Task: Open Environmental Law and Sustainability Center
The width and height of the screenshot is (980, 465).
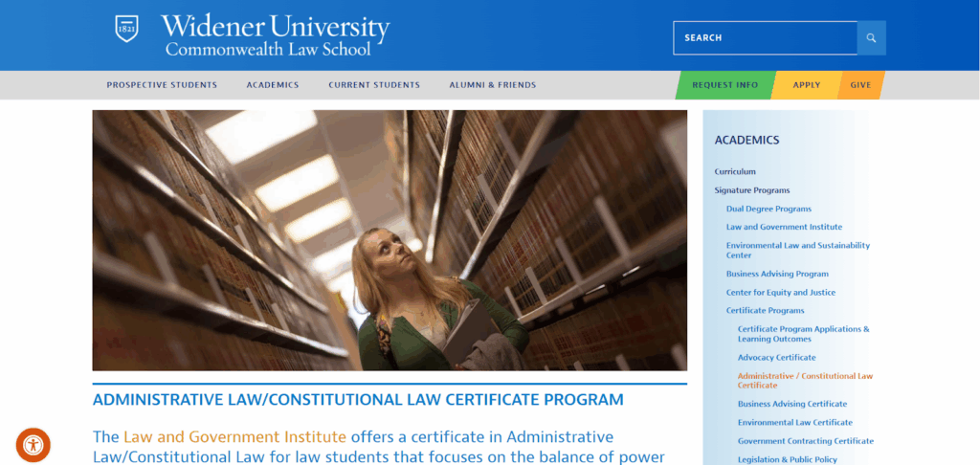Action: (798, 250)
